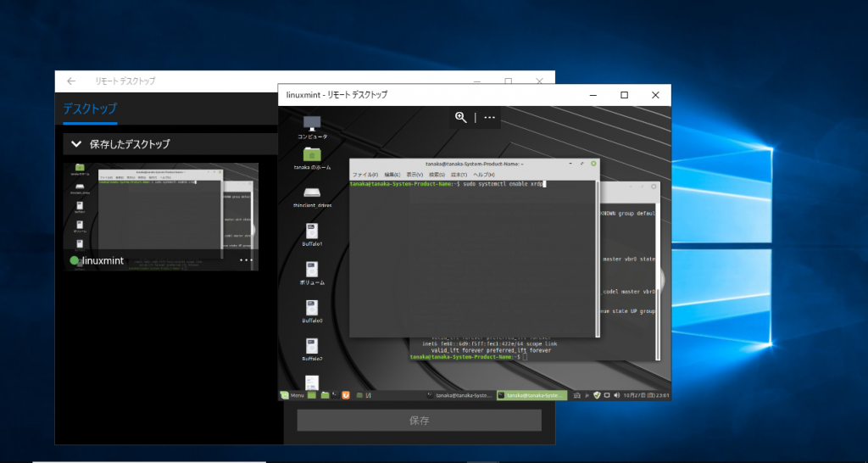The image size is (868, 463).
Task: Click the front terminal vertical scrollbar
Action: 598,258
